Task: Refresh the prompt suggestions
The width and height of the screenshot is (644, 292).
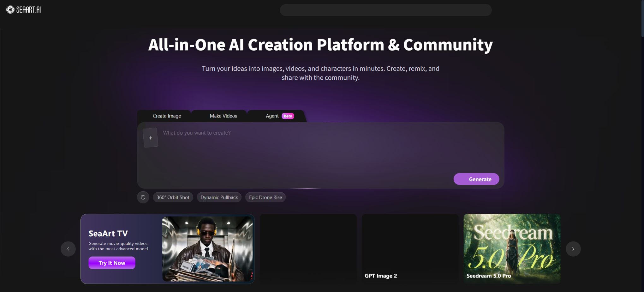Action: [x=143, y=198]
